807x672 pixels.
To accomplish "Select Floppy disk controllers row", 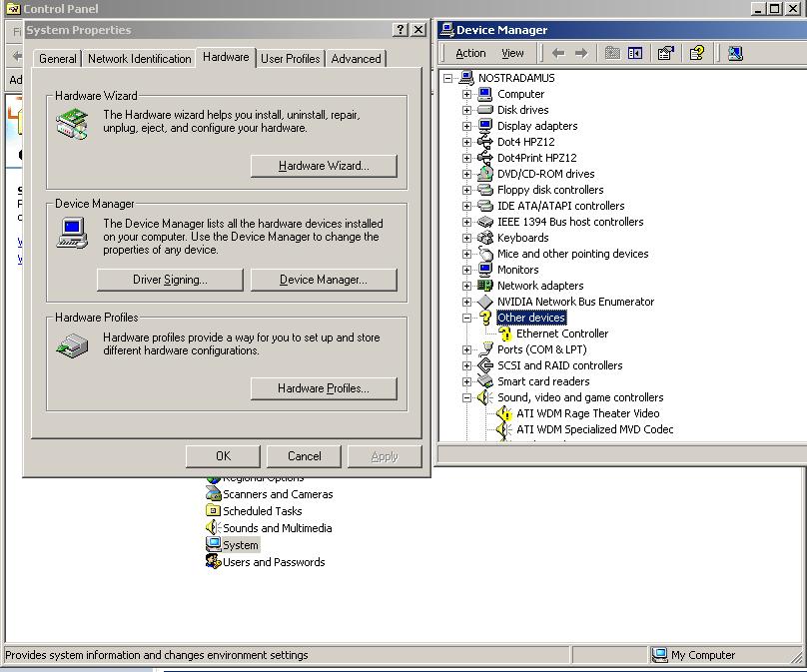I will (550, 190).
